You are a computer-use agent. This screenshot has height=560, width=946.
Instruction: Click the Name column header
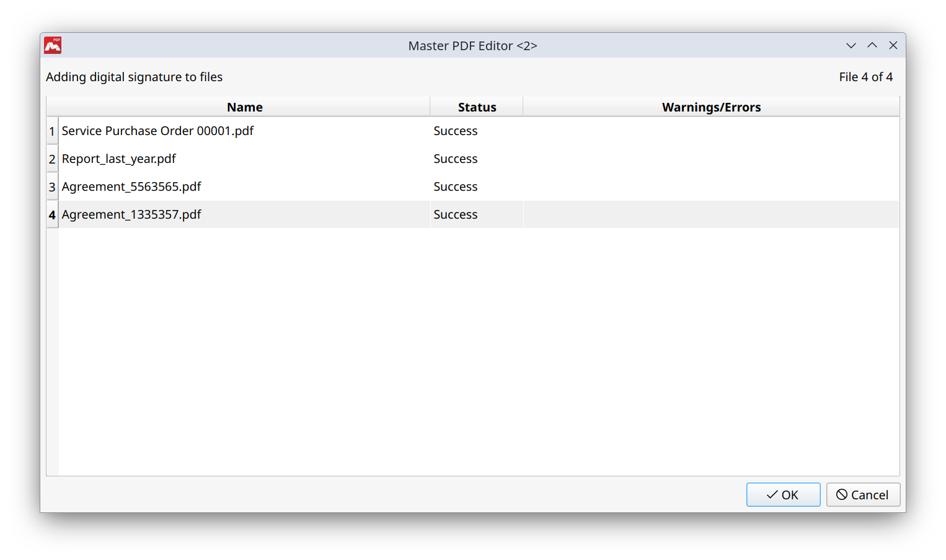244,107
